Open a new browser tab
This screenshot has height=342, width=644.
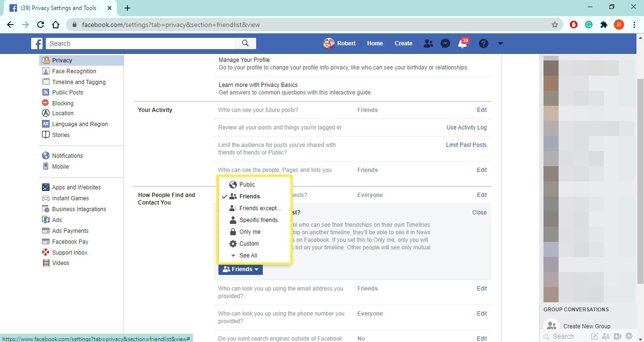tap(127, 8)
